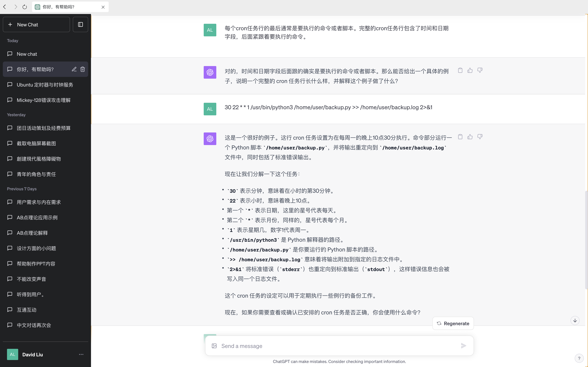Open the help question mark button
This screenshot has width=588, height=367.
pos(579,358)
